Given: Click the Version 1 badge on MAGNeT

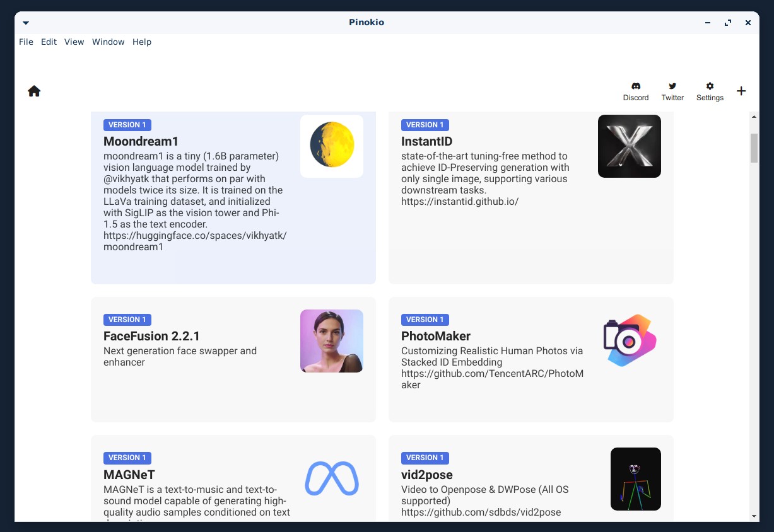Looking at the screenshot, I should (x=127, y=458).
